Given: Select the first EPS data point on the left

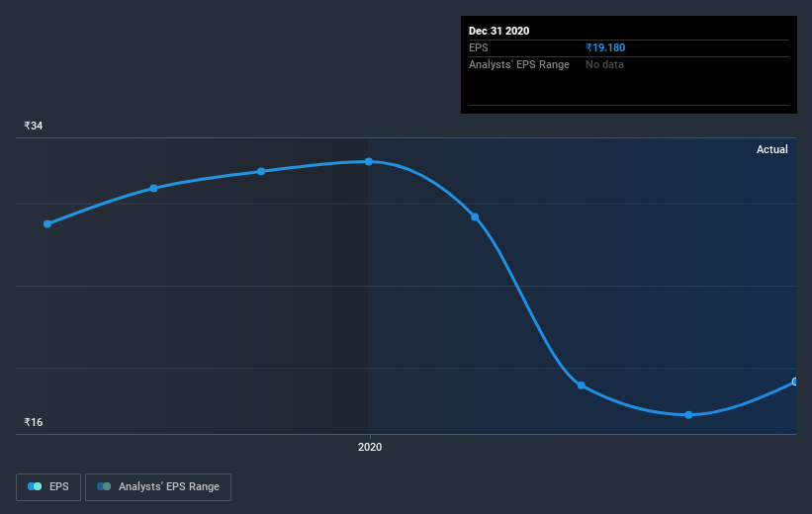Looking at the screenshot, I should point(47,224).
